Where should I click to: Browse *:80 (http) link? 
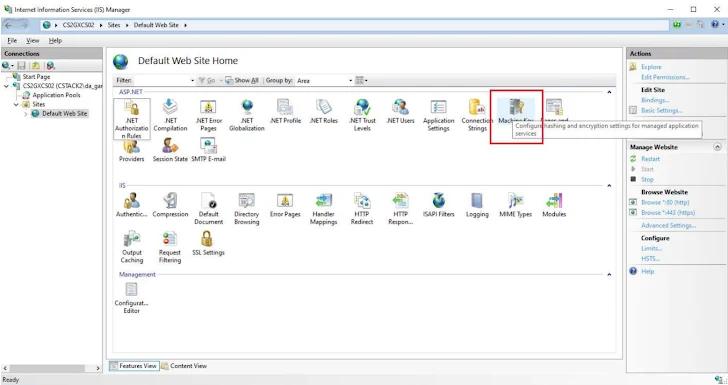tap(665, 202)
